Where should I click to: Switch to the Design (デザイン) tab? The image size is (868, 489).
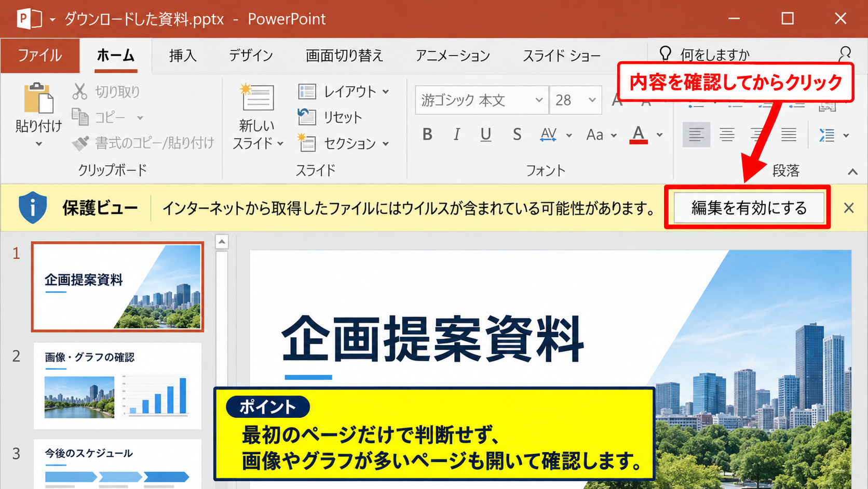pos(251,55)
